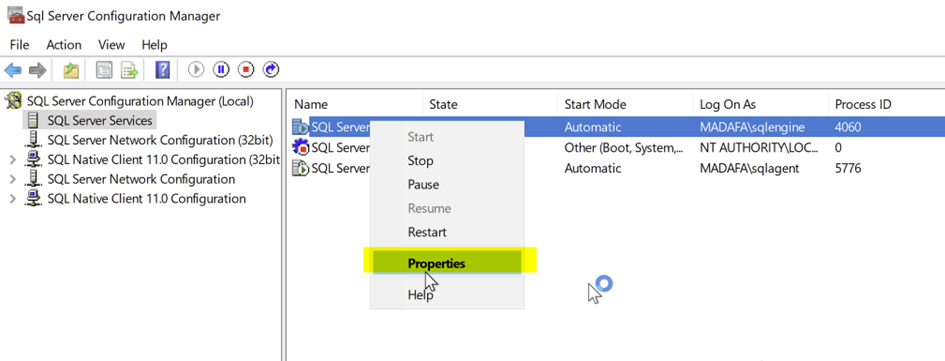Select SQL Server Services in the tree
Image resolution: width=945 pixels, height=361 pixels.
(100, 121)
